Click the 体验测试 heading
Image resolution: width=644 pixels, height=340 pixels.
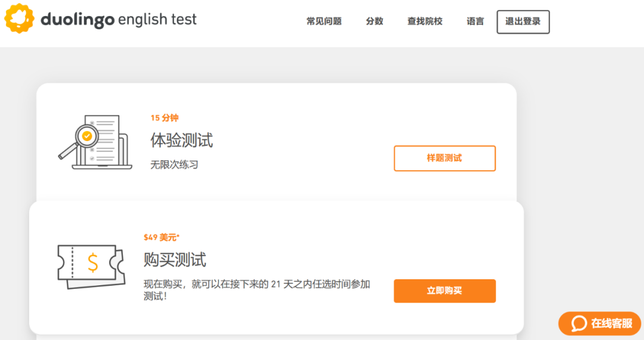pos(181,140)
